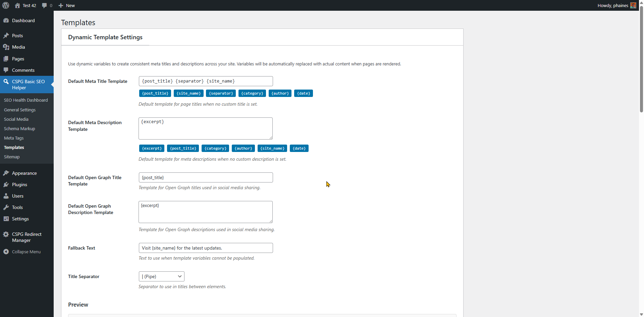
Task: Select the Users sidebar icon
Action: [6, 196]
